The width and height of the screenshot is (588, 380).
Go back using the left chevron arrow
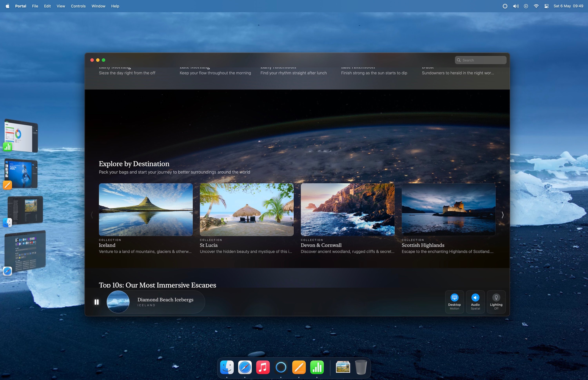(x=92, y=215)
